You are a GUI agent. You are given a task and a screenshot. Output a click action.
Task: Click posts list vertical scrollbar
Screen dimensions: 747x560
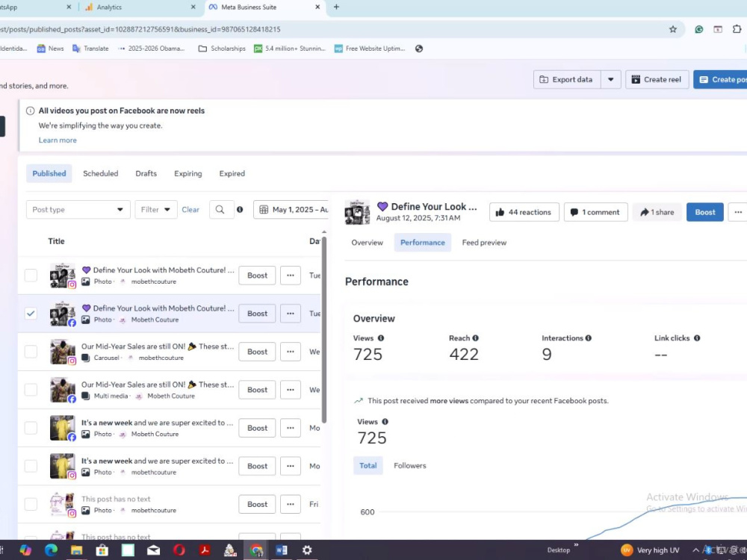(324, 329)
